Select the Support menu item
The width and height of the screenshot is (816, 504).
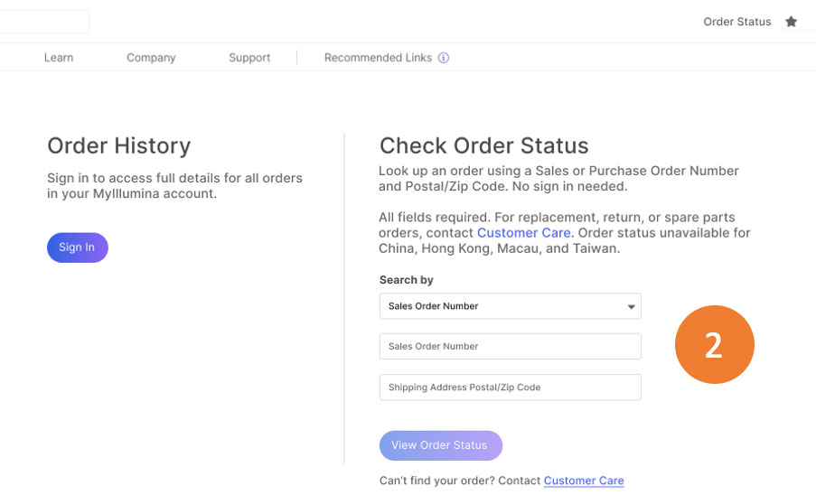[249, 58]
